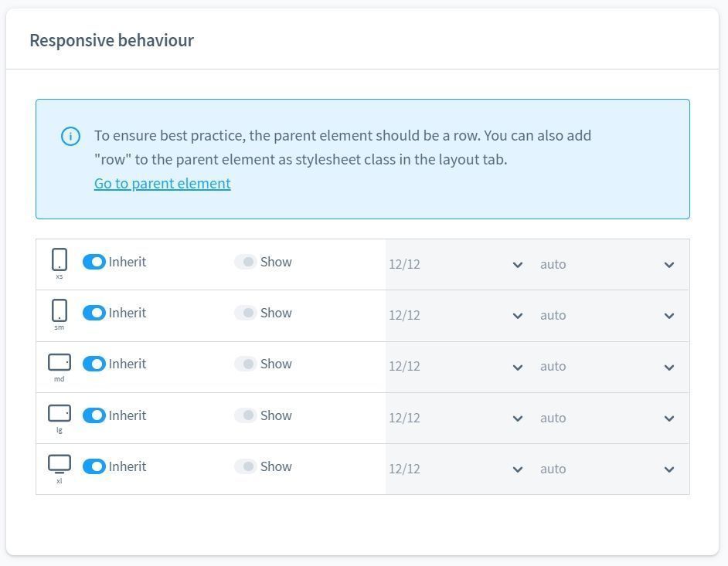
Task: Open the Go to parent element link
Action: pyautogui.click(x=162, y=183)
